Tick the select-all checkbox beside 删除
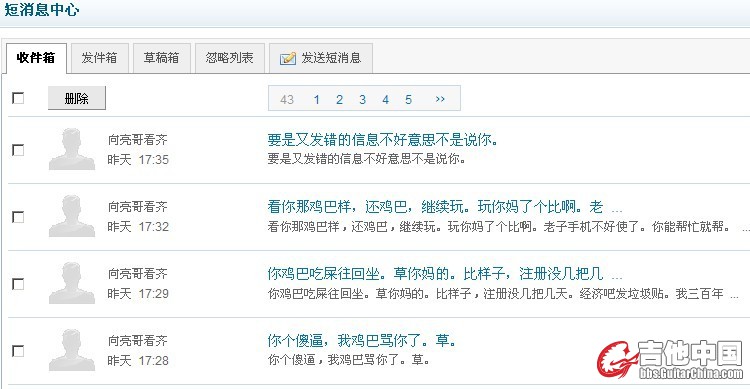 point(18,98)
